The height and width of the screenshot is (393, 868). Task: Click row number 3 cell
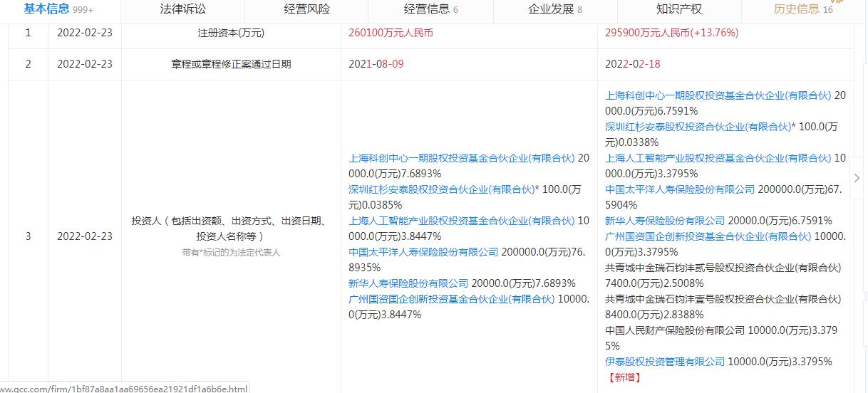(29, 236)
